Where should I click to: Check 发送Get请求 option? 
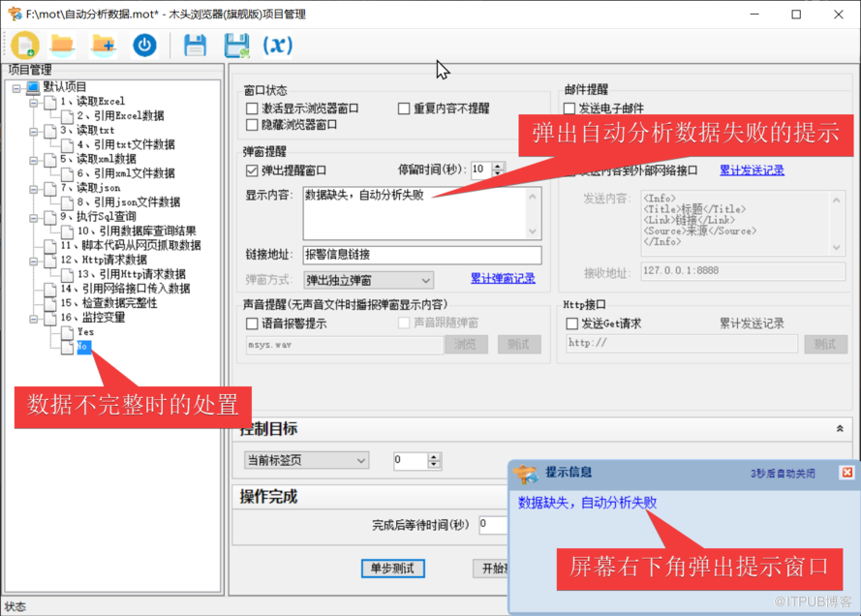click(x=571, y=323)
